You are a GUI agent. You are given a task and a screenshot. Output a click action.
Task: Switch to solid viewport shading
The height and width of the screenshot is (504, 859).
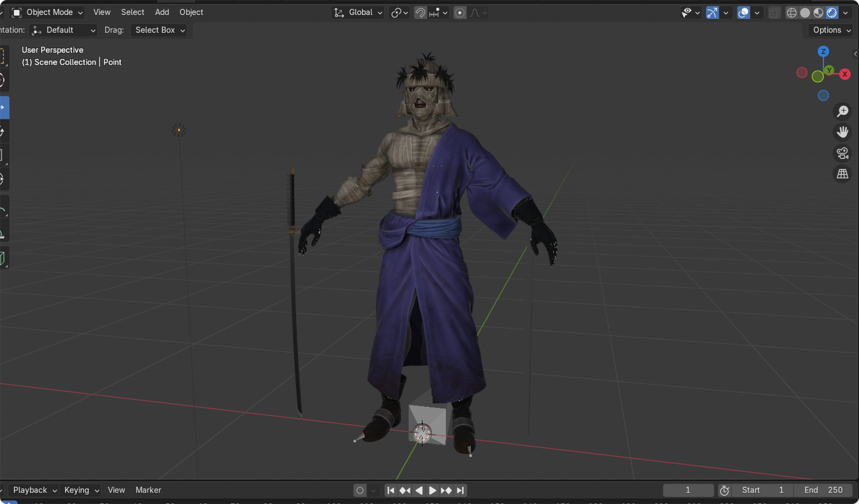[x=805, y=13]
